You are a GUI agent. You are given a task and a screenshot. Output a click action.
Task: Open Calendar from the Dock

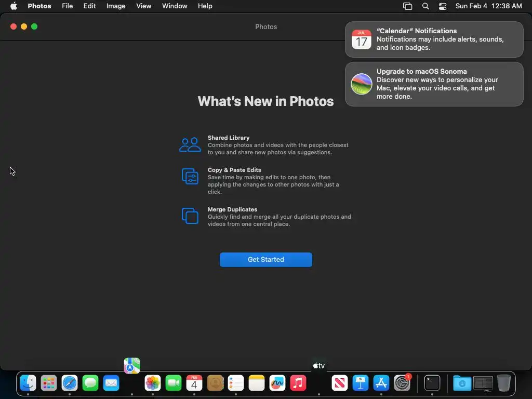point(194,383)
